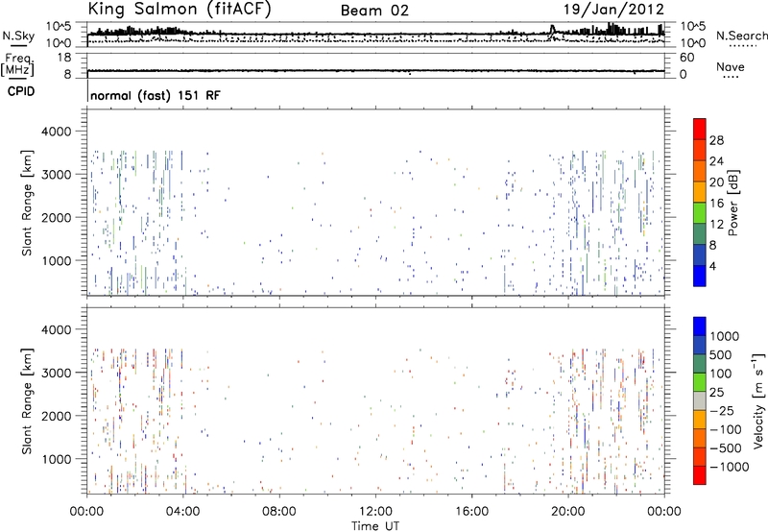Click the 12:00 time tick label

pos(375,512)
